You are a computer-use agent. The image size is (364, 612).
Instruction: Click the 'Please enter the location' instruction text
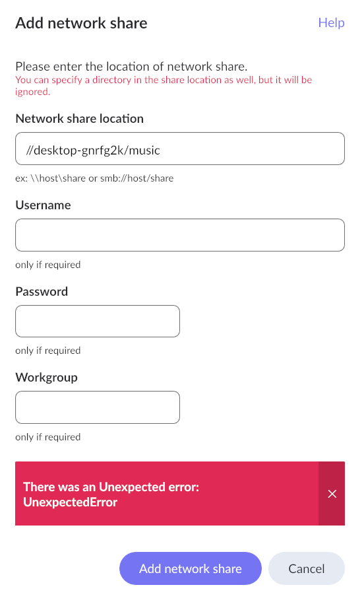tap(131, 67)
